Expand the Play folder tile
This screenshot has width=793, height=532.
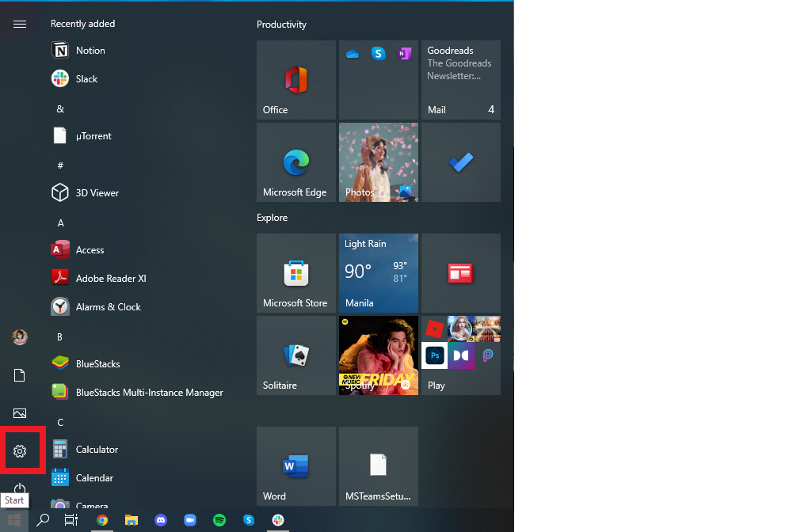pyautogui.click(x=461, y=355)
